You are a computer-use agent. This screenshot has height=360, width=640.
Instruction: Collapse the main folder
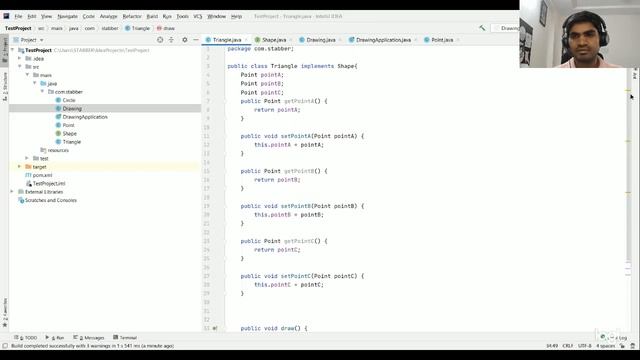[x=27, y=75]
